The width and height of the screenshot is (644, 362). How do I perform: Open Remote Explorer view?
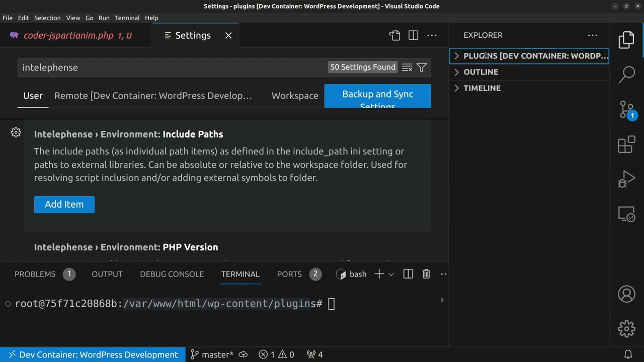pyautogui.click(x=626, y=215)
